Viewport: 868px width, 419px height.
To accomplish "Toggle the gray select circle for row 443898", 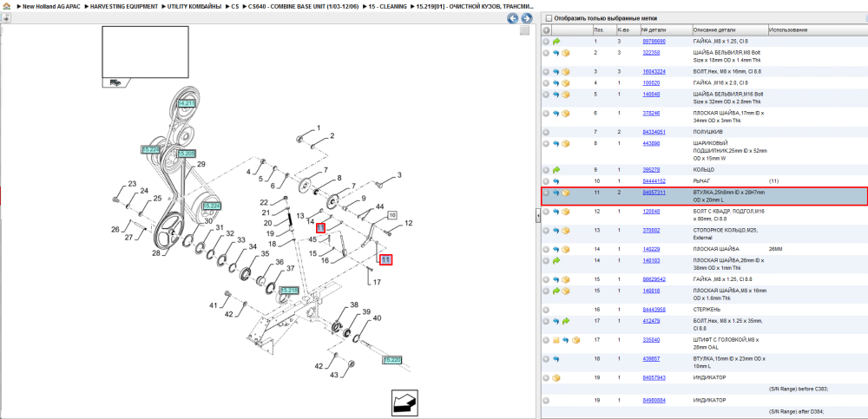I will click(546, 143).
